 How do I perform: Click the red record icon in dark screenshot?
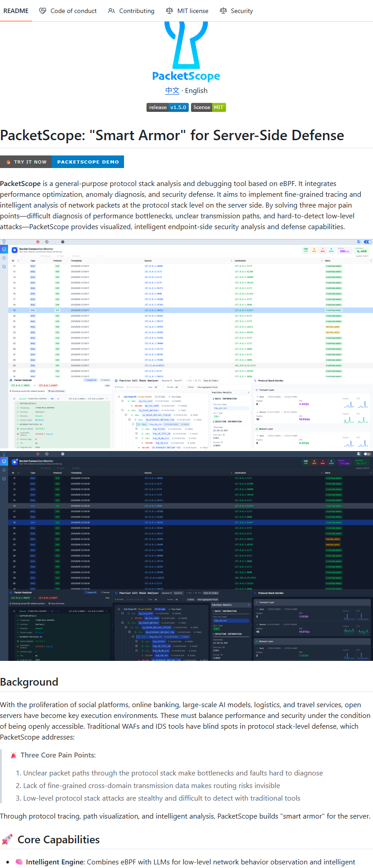coord(38,454)
